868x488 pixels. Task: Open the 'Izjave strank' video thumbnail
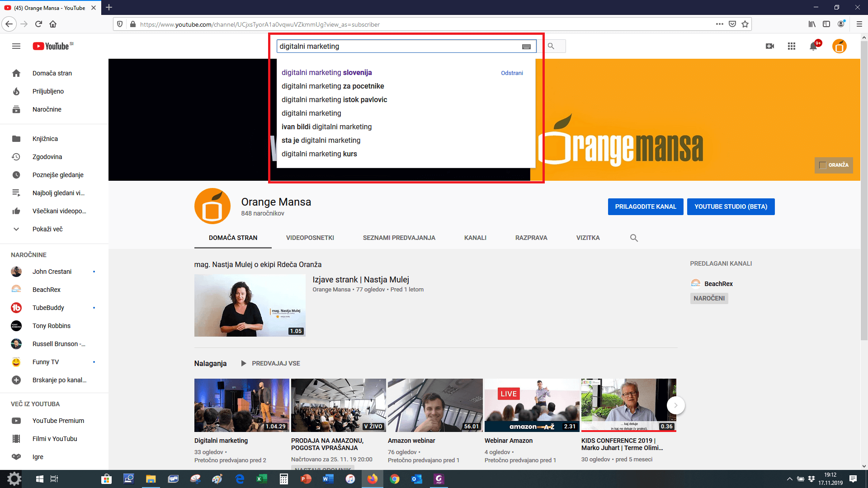click(x=250, y=305)
